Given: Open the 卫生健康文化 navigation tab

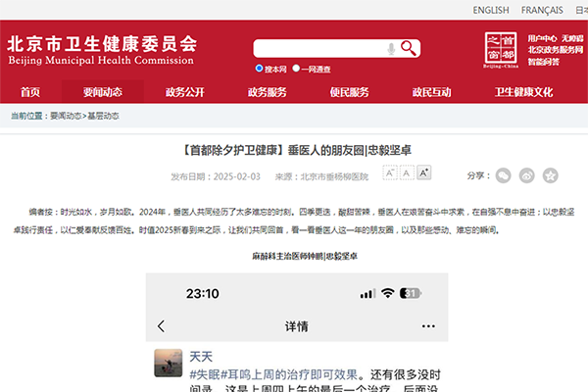Looking at the screenshot, I should point(523,92).
